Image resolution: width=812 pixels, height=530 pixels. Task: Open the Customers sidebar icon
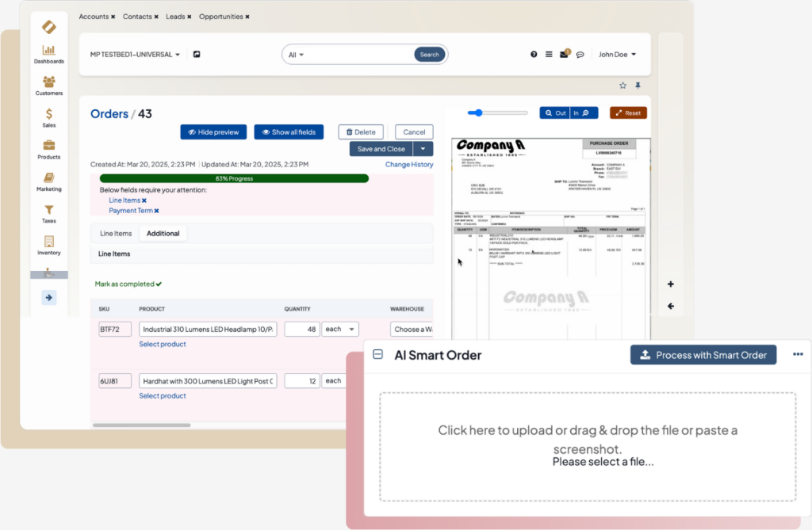tap(48, 86)
